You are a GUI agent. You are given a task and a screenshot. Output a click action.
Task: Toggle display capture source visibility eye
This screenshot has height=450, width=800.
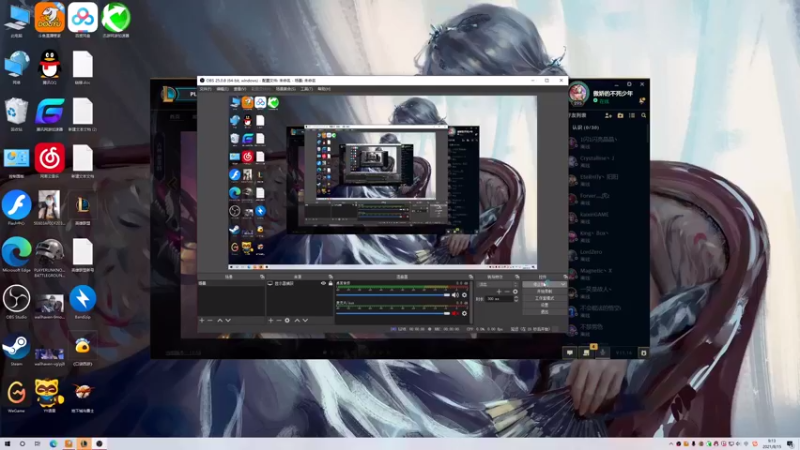click(x=323, y=283)
